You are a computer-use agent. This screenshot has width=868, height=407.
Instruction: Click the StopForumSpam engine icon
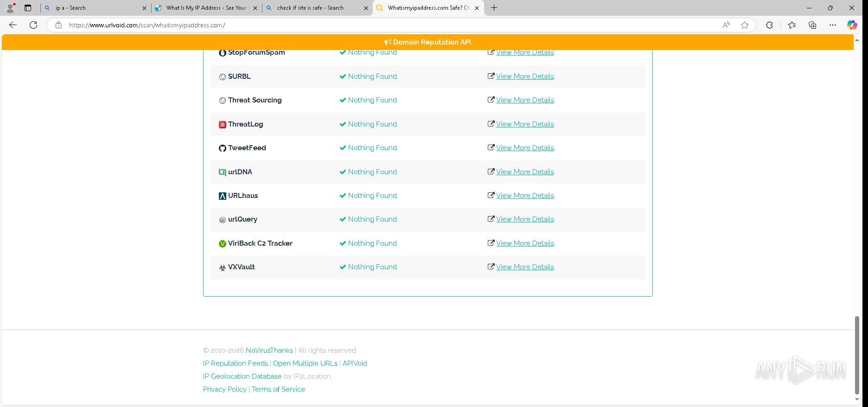point(223,53)
